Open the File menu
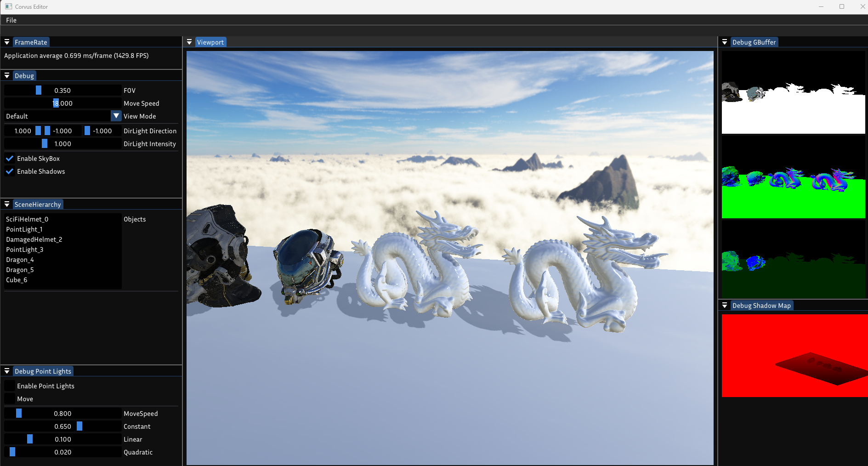 [11, 20]
